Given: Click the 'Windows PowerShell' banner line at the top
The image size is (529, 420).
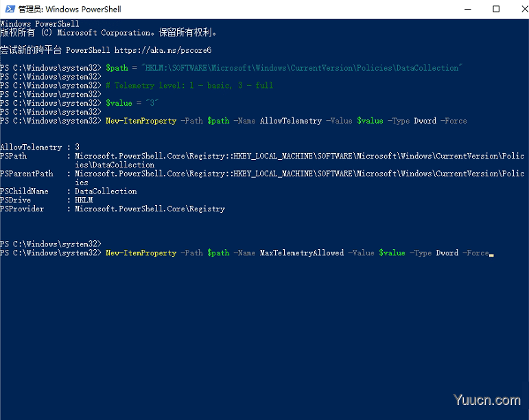Looking at the screenshot, I should pyautogui.click(x=40, y=24).
